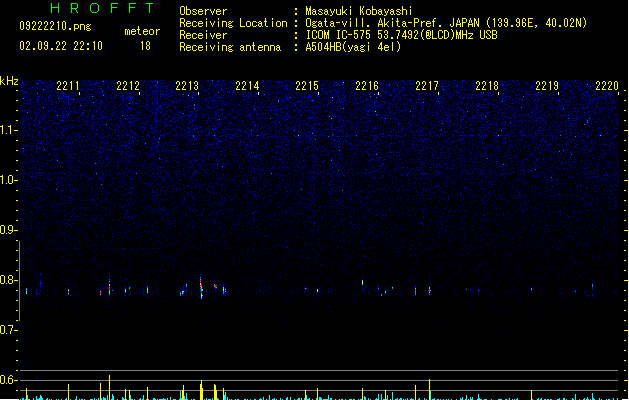Image resolution: width=629 pixels, height=400 pixels.
Task: Click time marker 2211
Action: tap(68, 86)
